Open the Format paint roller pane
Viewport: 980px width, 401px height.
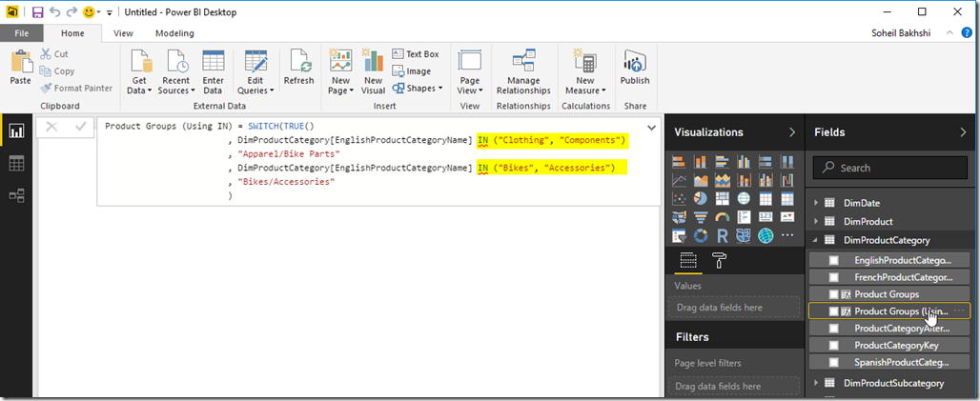pyautogui.click(x=720, y=261)
